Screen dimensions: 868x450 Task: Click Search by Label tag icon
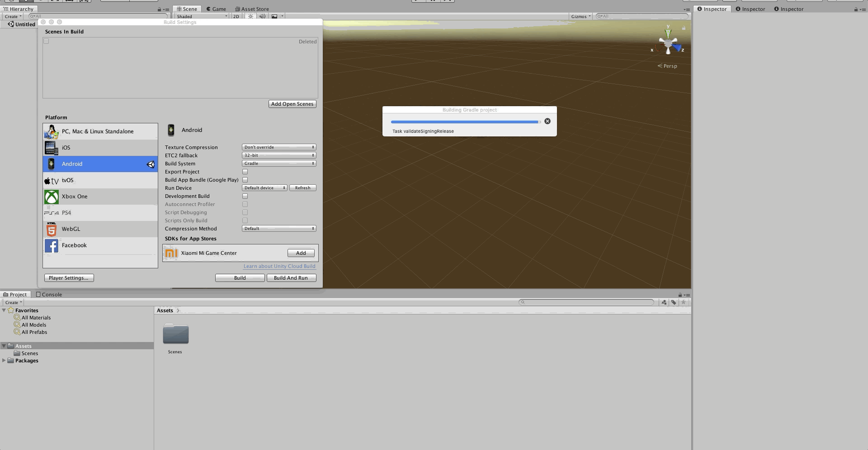(674, 302)
